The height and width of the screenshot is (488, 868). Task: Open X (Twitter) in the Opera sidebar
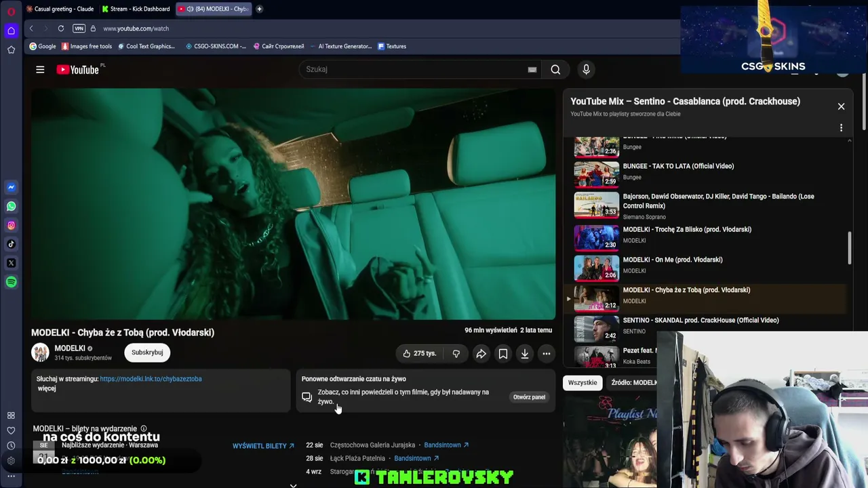(11, 263)
